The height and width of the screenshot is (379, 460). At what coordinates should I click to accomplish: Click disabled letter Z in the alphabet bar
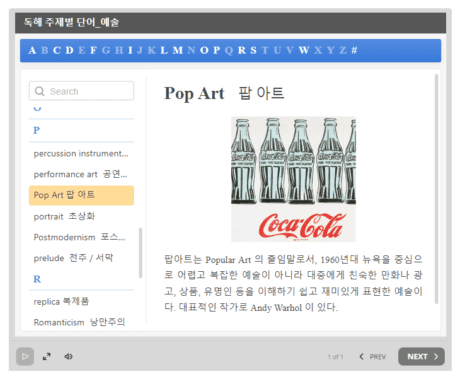pyautogui.click(x=343, y=50)
